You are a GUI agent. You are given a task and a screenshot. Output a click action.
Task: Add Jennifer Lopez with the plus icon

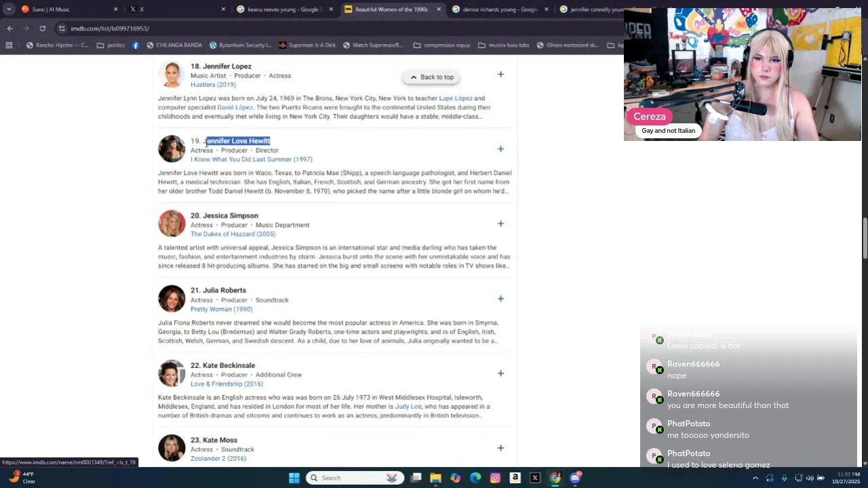(500, 75)
